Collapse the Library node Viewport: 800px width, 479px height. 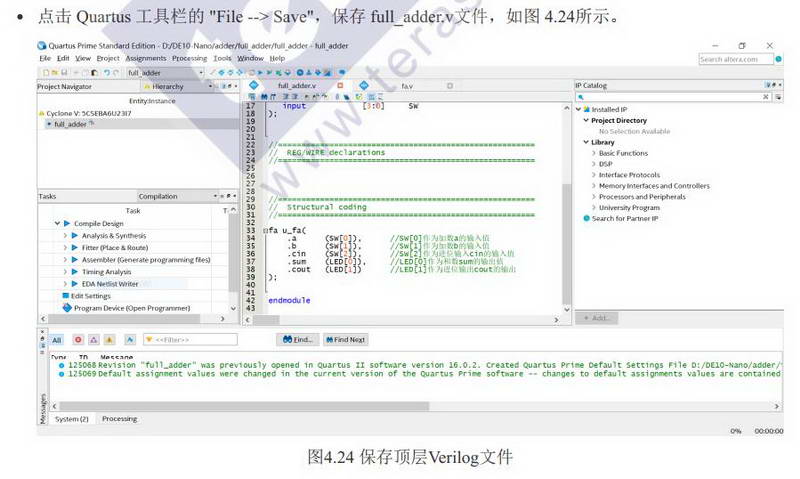[586, 142]
